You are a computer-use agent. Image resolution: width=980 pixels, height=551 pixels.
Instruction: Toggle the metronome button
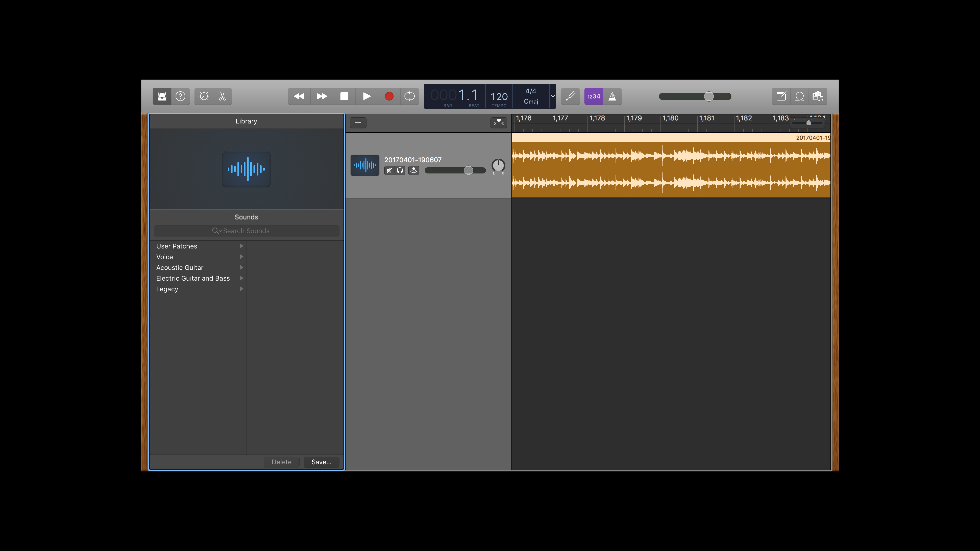[612, 96]
